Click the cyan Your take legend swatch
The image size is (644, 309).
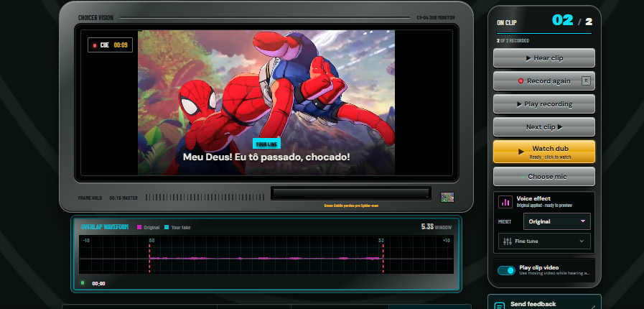coord(167,227)
